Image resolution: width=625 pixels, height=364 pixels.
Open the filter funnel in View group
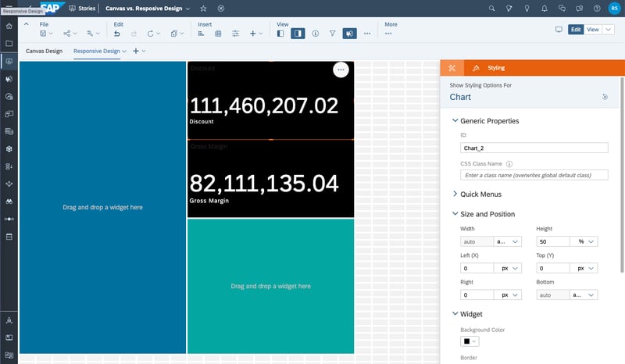pos(332,34)
